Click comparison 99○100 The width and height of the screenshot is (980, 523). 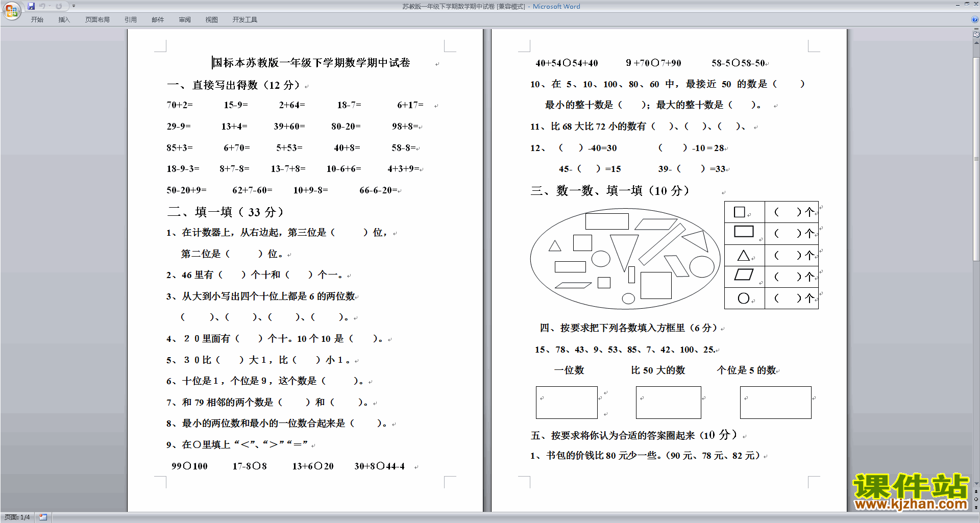point(189,466)
